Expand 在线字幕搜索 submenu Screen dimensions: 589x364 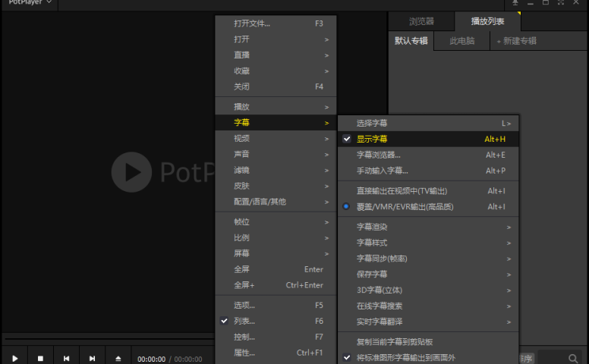428,306
